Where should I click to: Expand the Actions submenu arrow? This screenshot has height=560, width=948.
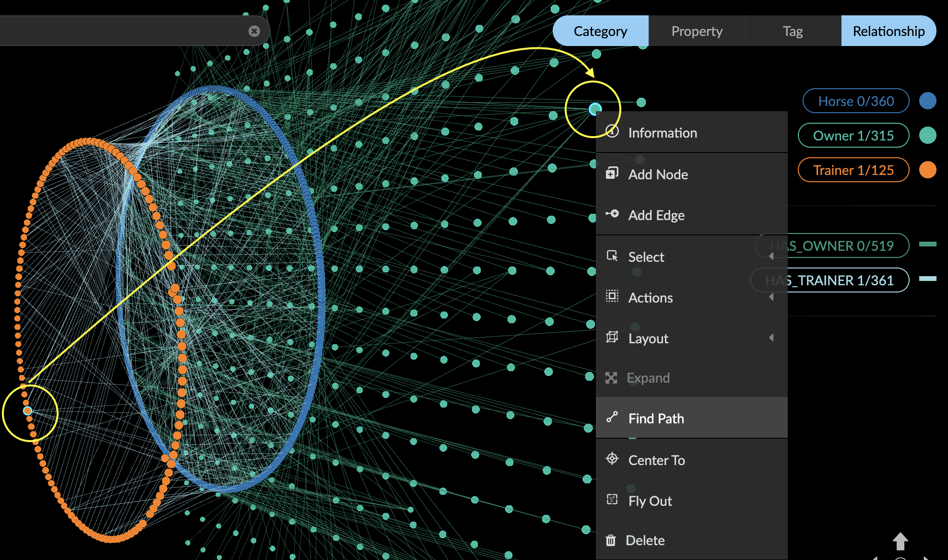pos(771,297)
